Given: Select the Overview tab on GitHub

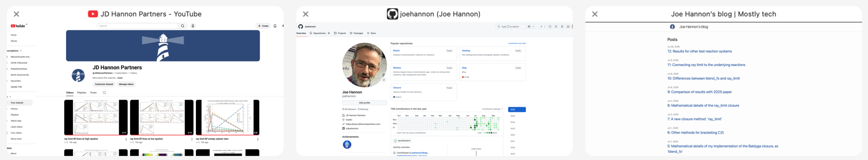Looking at the screenshot, I should (x=301, y=34).
